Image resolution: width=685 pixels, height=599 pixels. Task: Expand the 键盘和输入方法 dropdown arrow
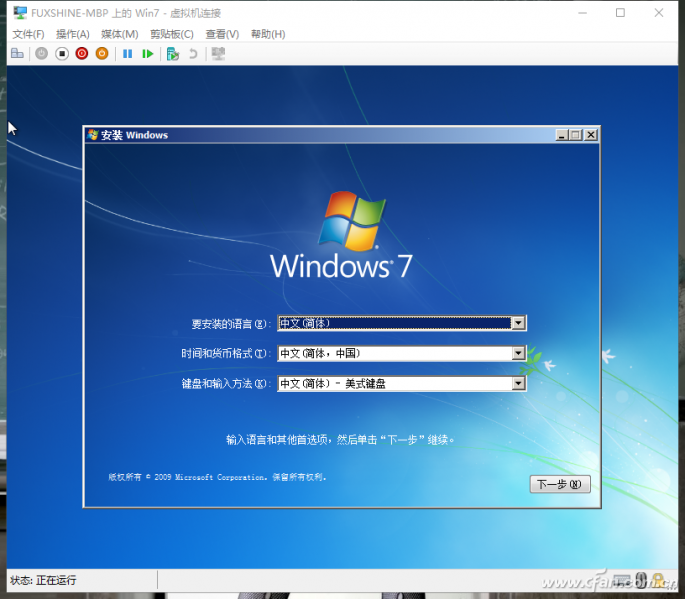[518, 384]
